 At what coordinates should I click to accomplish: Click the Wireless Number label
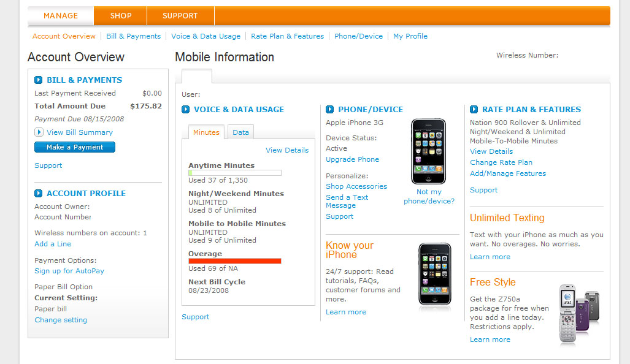527,55
